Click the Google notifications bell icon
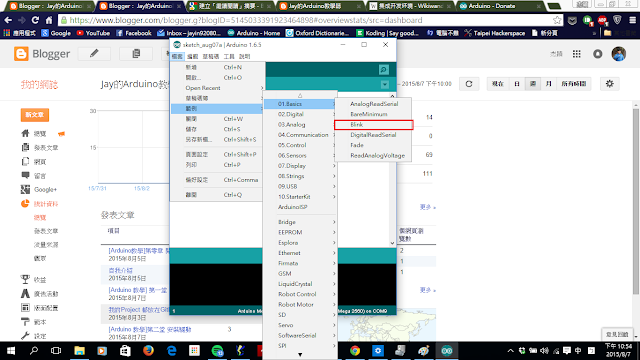Viewport: 640px width, 360px height. (598, 54)
